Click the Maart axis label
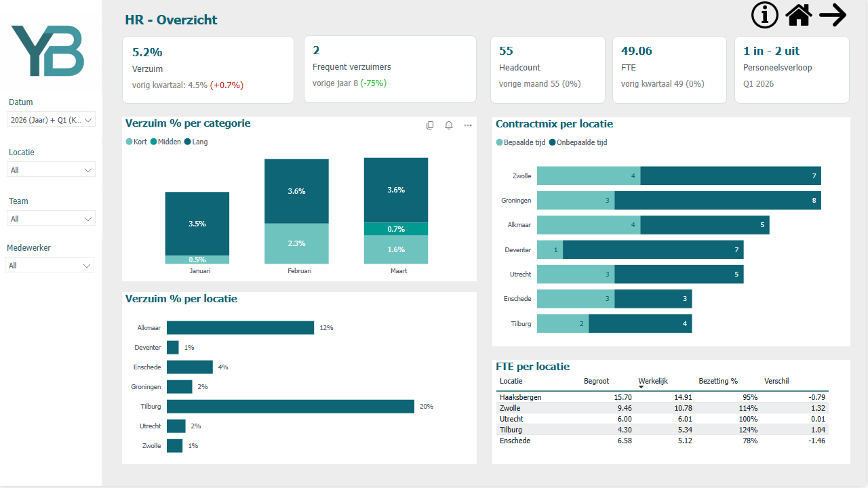 coord(399,270)
